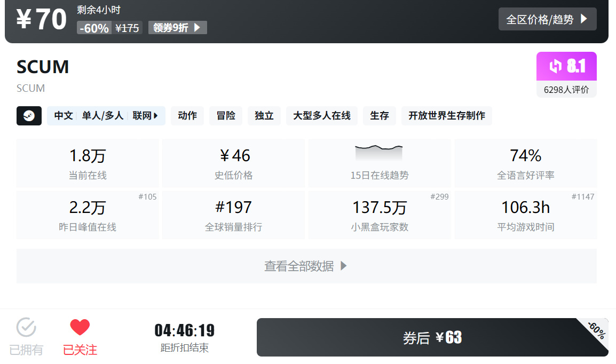Open the 8.1 rating score badge
The width and height of the screenshot is (616, 364).
566,66
